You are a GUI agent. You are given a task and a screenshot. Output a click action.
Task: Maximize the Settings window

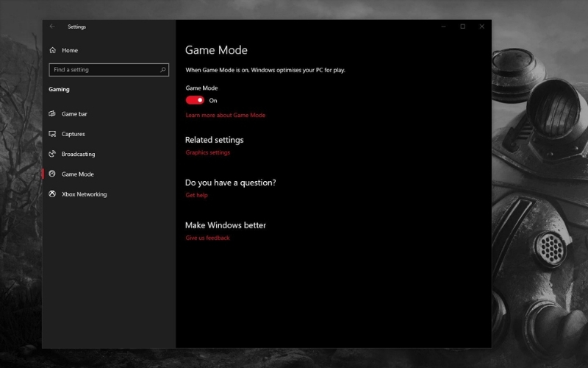pos(463,26)
